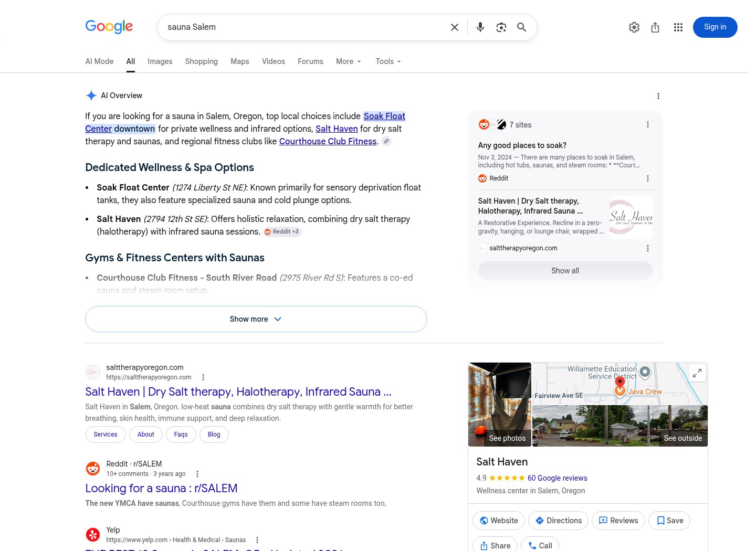Clear the search box text
The height and width of the screenshot is (551, 756).
455,27
